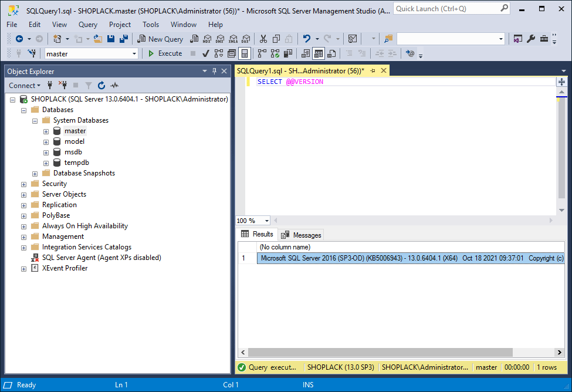Screen dimensions: 572x392
Task: Open the Window menu
Action: pyautogui.click(x=184, y=25)
